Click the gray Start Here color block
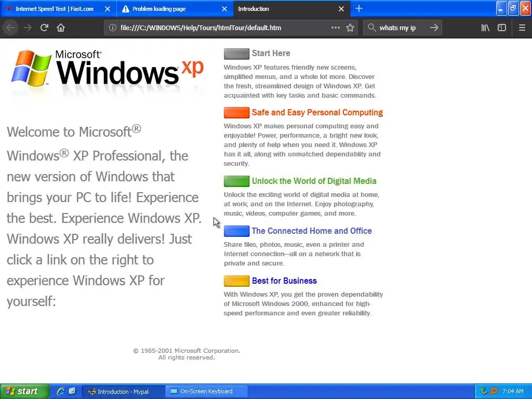The image size is (532, 399). (x=236, y=54)
